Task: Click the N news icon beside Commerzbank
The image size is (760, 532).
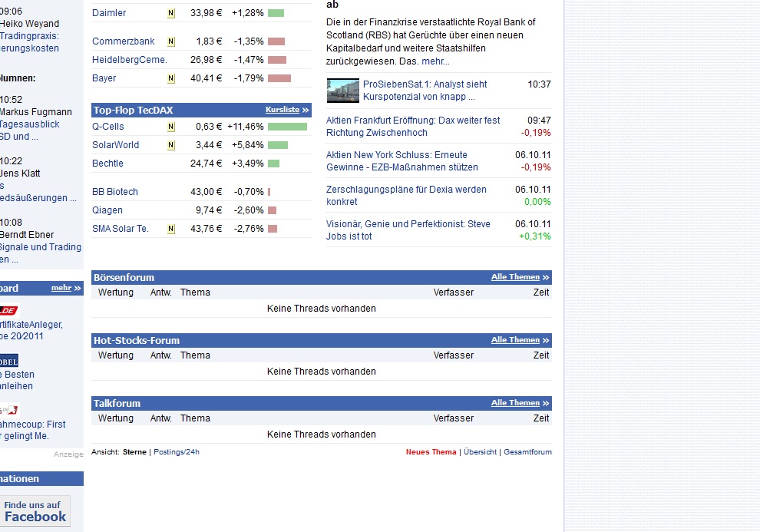Action: (171, 41)
